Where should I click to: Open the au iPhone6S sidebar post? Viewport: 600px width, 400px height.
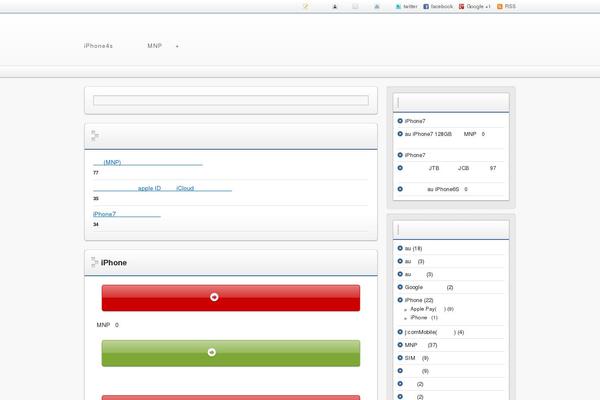(x=436, y=189)
